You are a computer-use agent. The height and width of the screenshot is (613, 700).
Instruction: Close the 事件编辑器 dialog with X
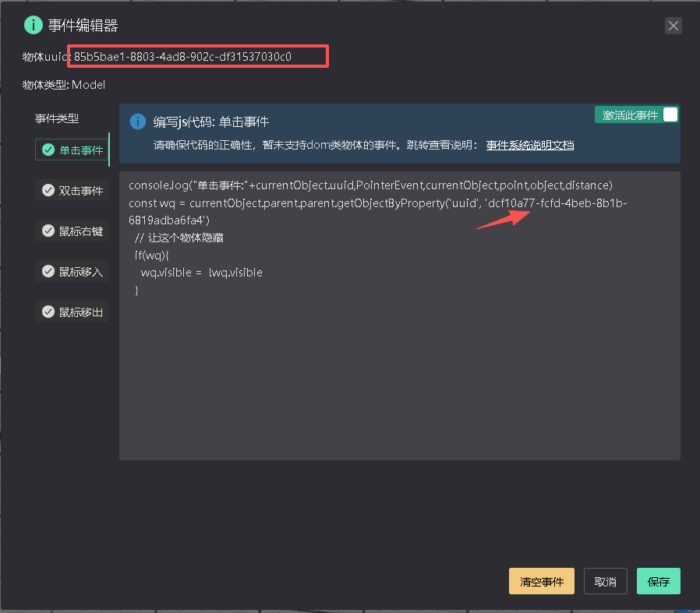click(x=673, y=26)
